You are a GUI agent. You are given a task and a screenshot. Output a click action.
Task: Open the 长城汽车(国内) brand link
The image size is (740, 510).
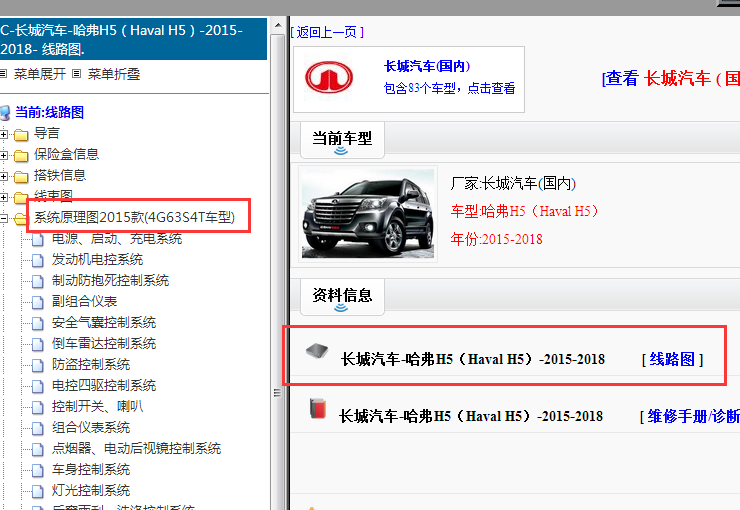pos(427,66)
